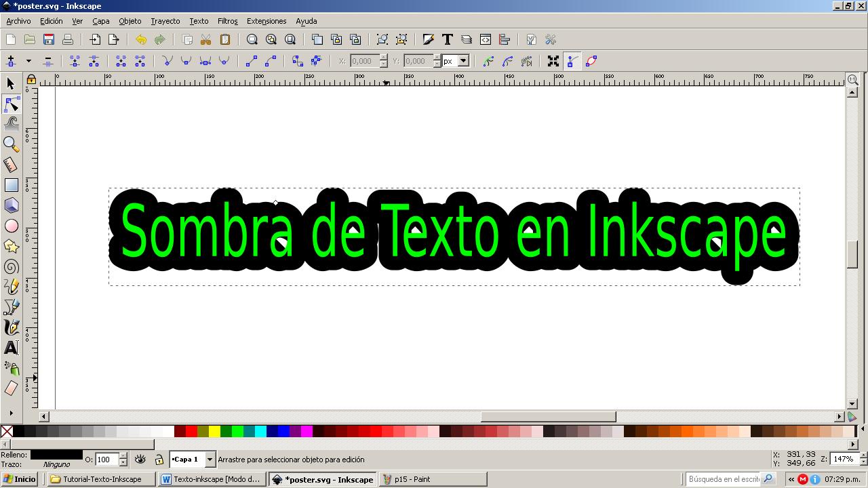Select the Pencil freehand tool
Image resolution: width=868 pixels, height=488 pixels.
click(x=11, y=287)
